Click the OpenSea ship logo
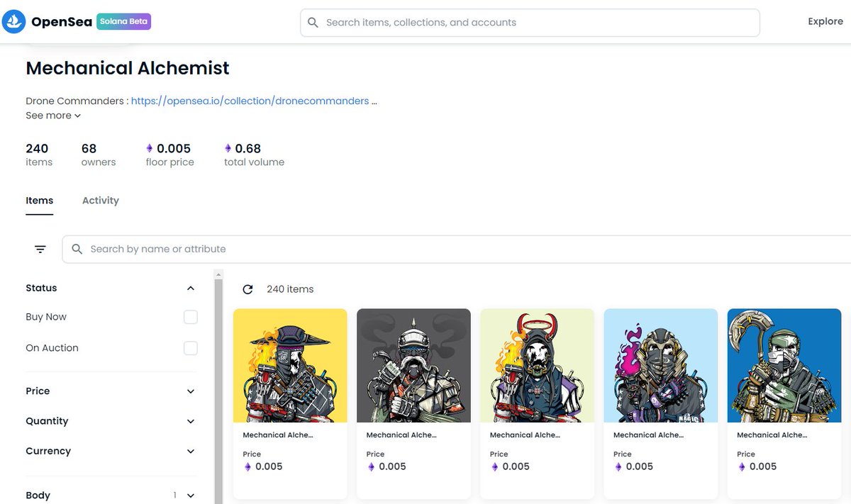The width and height of the screenshot is (851, 504). [x=14, y=22]
